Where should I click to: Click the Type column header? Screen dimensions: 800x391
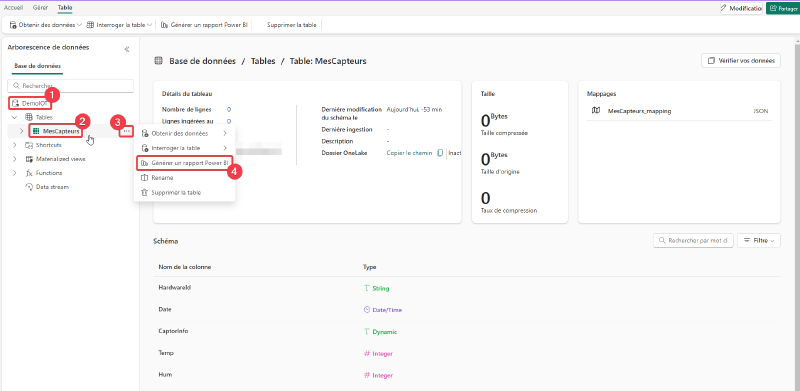click(x=369, y=266)
